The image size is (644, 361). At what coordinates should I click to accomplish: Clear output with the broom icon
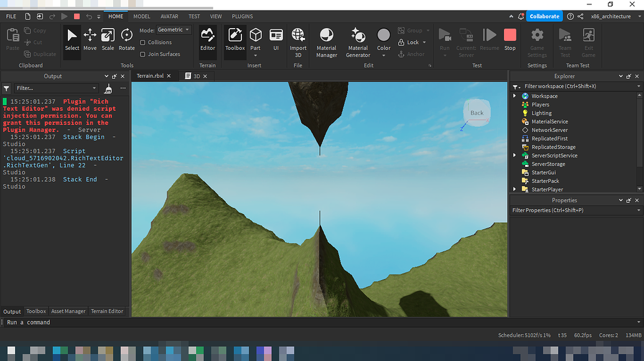[108, 88]
